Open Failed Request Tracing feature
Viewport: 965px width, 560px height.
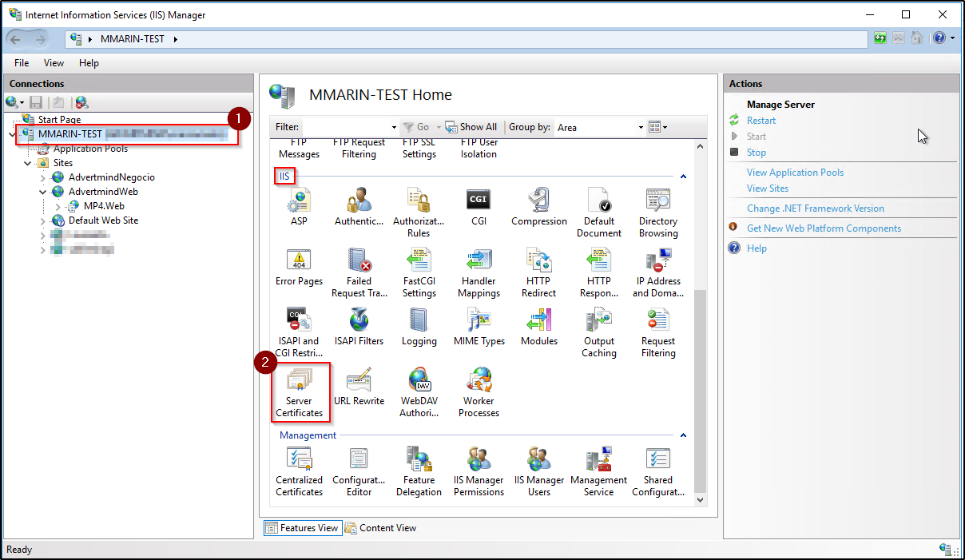click(359, 272)
